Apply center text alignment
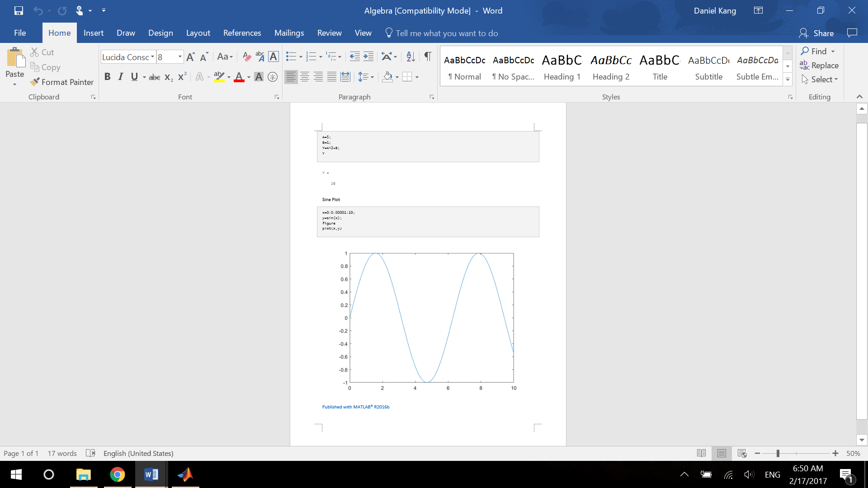868x488 pixels. 305,77
